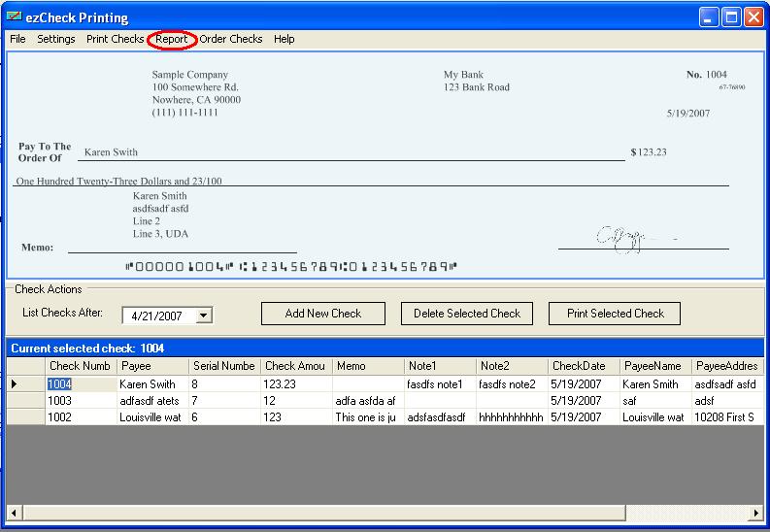Open the Print Checks menu
The height and width of the screenshot is (532, 770).
click(115, 39)
